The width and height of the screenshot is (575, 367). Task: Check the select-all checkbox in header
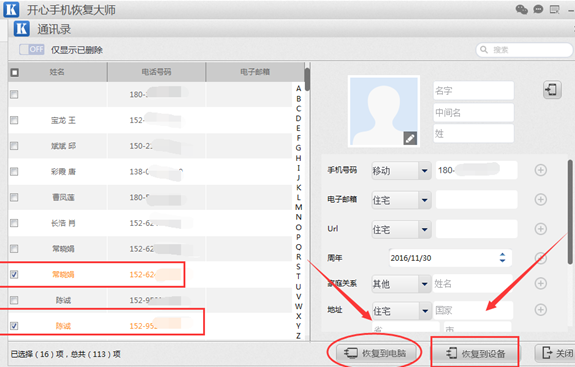click(15, 72)
